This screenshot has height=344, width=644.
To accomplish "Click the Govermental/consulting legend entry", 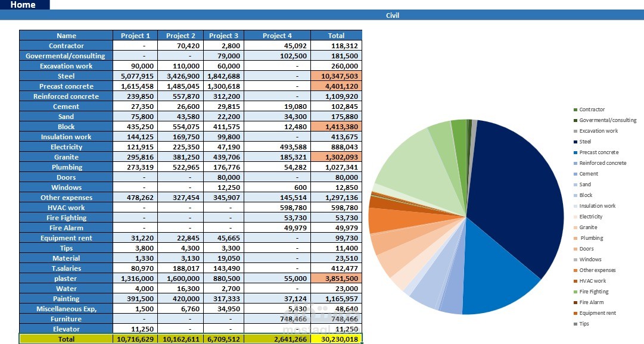I will click(605, 120).
